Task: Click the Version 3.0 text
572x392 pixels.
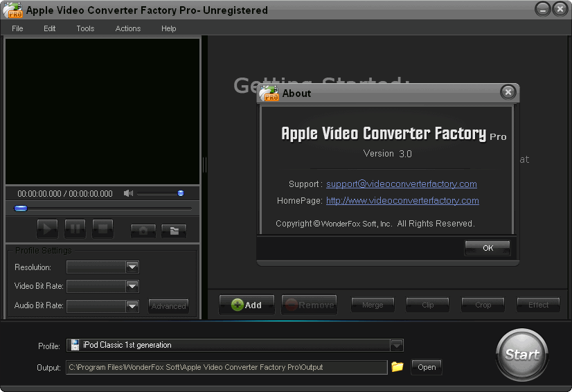Action: tap(387, 153)
